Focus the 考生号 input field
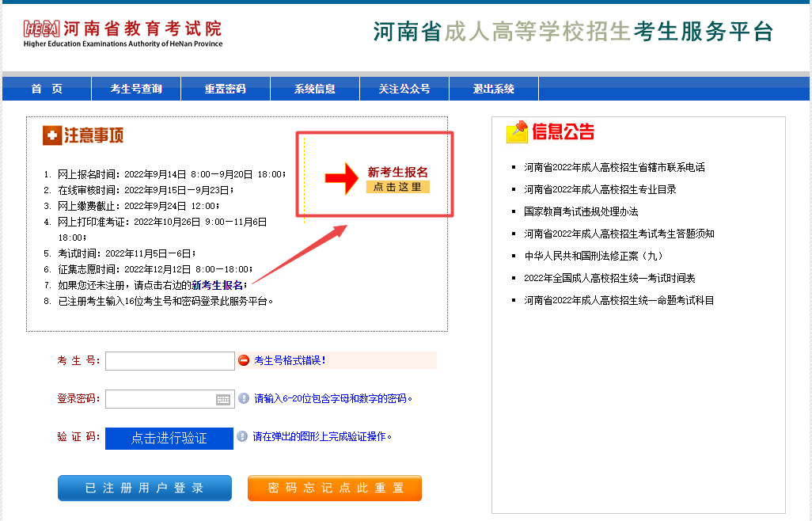This screenshot has width=812, height=521. tap(169, 361)
